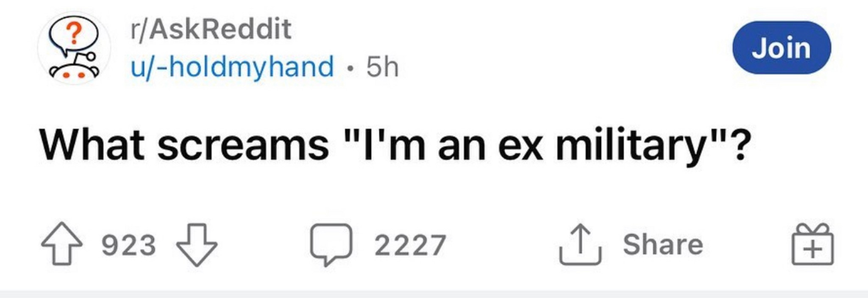
Task: Open the u/-holdmyhand user profile
Action: point(232,67)
